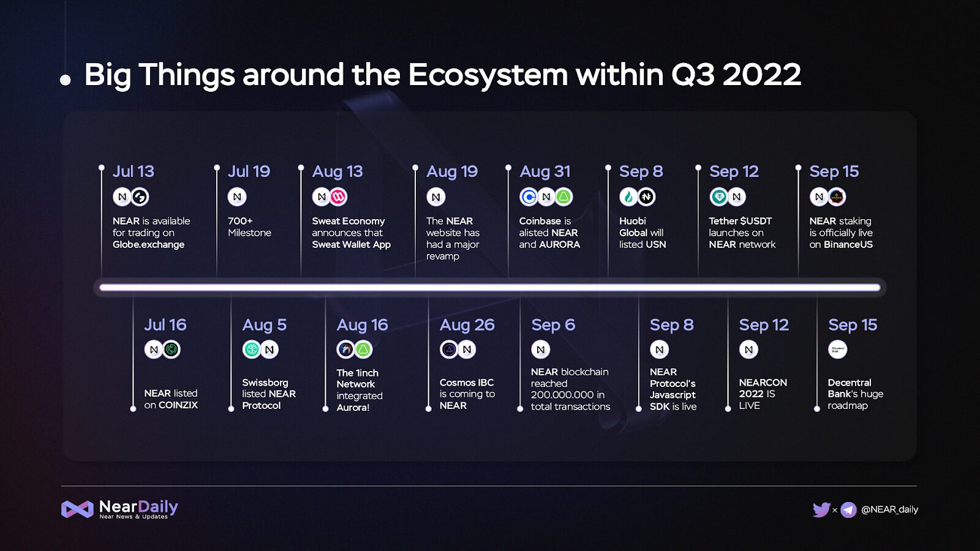Click the Tether icon under Sep 12
980x551 pixels.
(x=718, y=197)
